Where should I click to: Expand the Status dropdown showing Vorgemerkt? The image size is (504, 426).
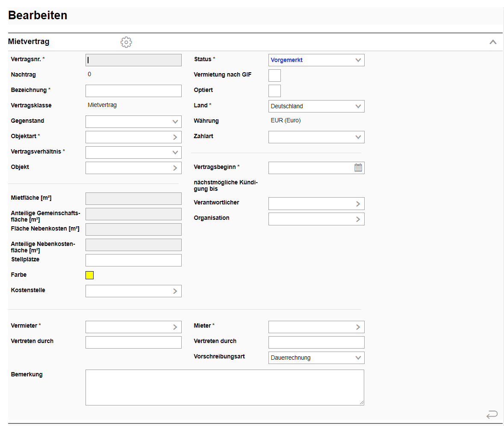click(316, 60)
